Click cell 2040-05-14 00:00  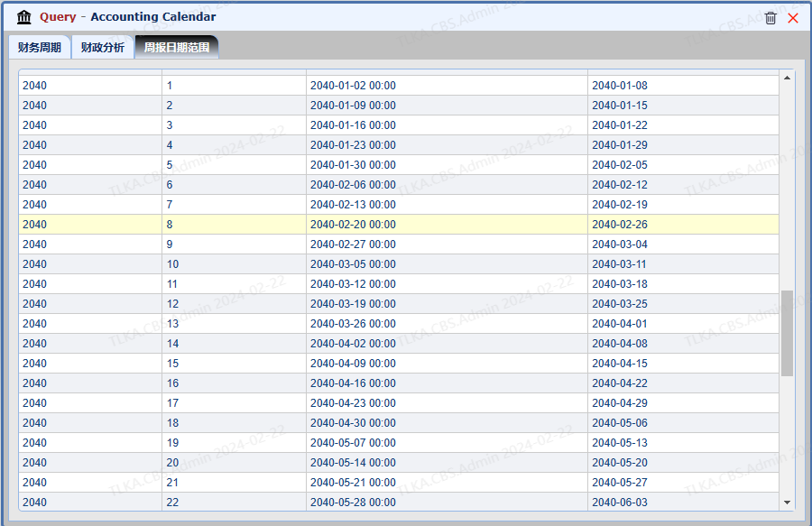click(447, 462)
